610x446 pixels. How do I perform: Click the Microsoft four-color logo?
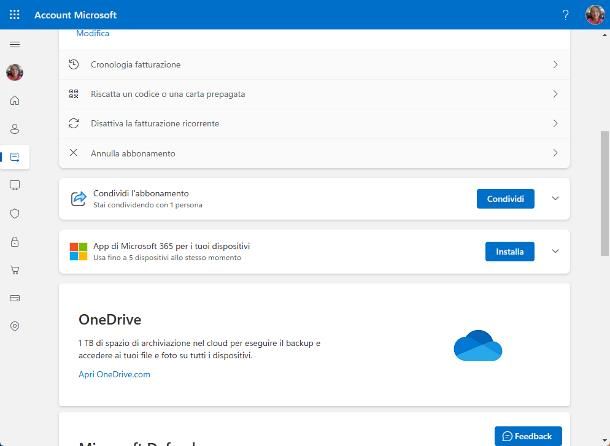[x=78, y=252]
